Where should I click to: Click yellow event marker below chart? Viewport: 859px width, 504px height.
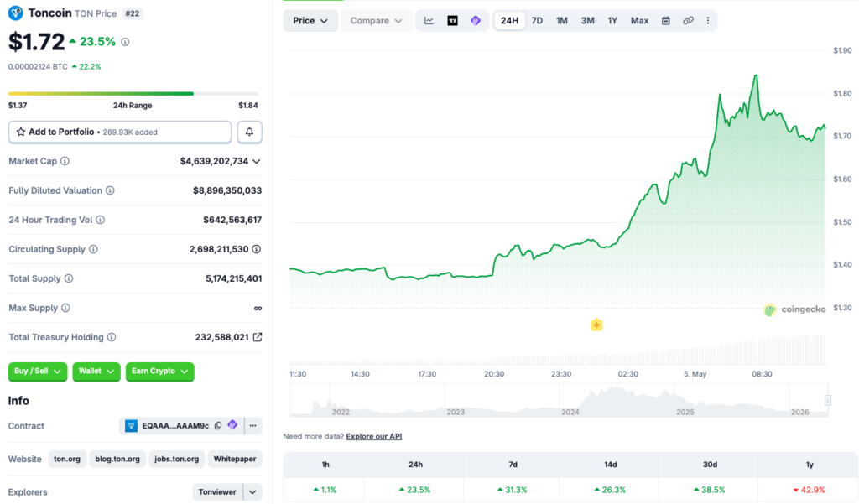coord(596,325)
